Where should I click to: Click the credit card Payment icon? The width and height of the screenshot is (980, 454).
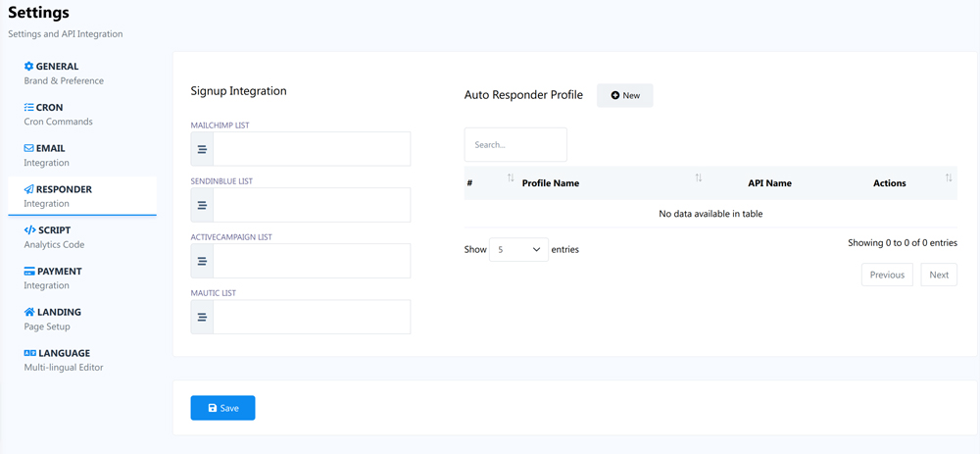point(29,272)
